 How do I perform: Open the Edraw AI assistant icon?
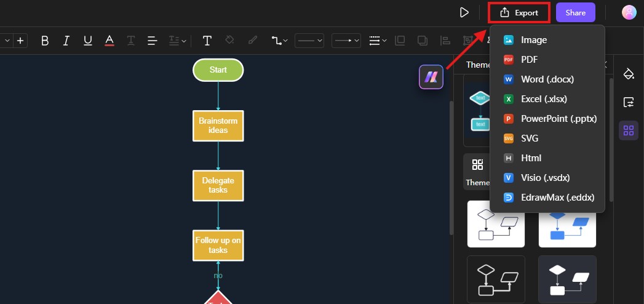click(x=431, y=77)
